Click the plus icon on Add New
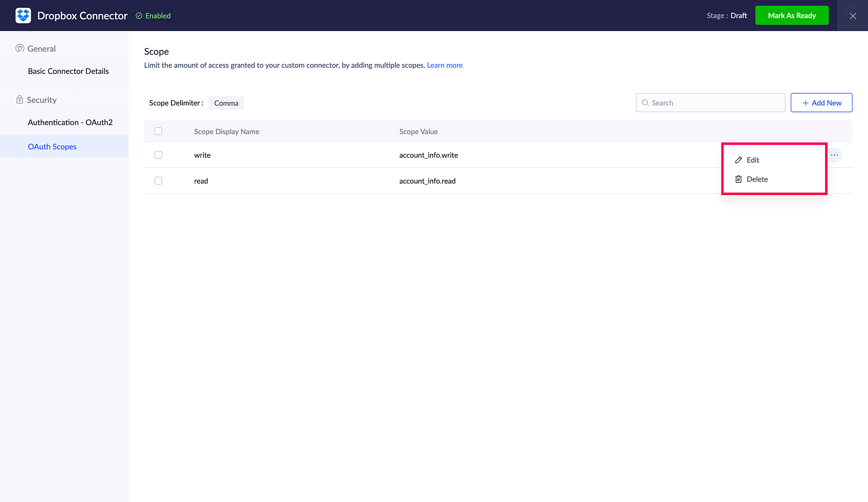Viewport: 868px width, 502px height. [806, 103]
